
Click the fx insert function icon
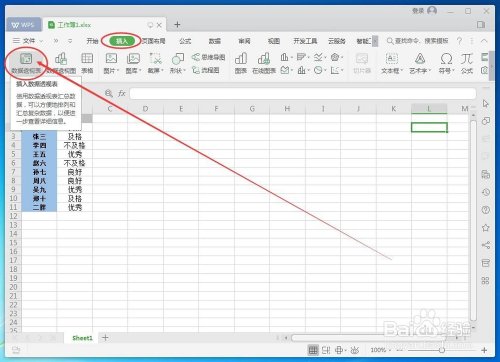(122, 93)
